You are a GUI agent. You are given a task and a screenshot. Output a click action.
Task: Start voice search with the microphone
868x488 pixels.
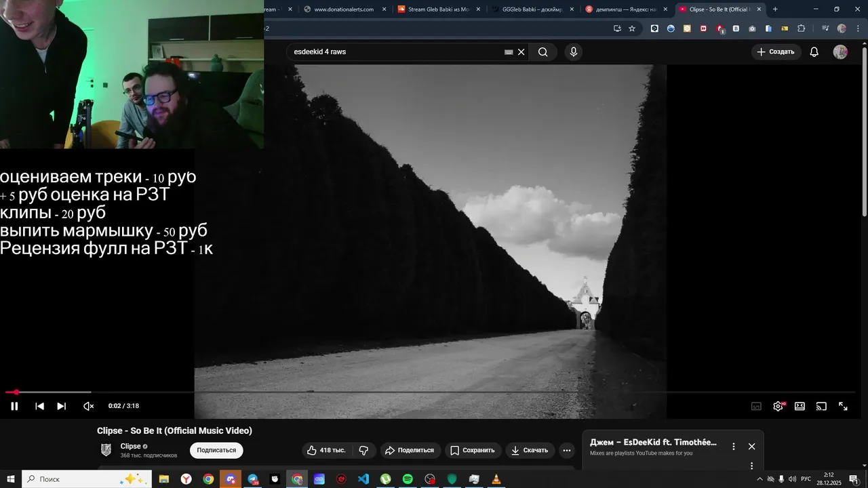click(x=574, y=52)
